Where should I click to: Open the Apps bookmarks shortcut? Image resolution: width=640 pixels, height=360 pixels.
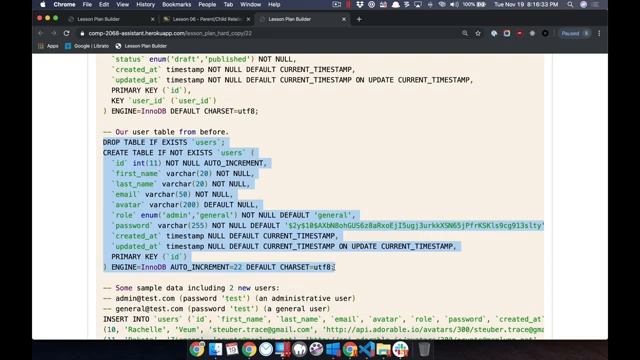(x=48, y=46)
